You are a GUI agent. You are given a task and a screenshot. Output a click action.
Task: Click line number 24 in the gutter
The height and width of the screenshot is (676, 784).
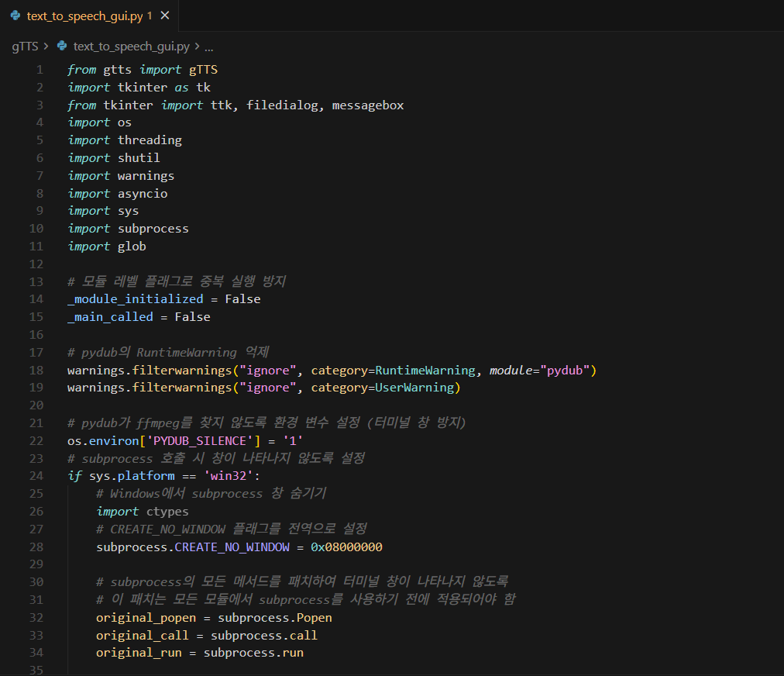pos(36,476)
